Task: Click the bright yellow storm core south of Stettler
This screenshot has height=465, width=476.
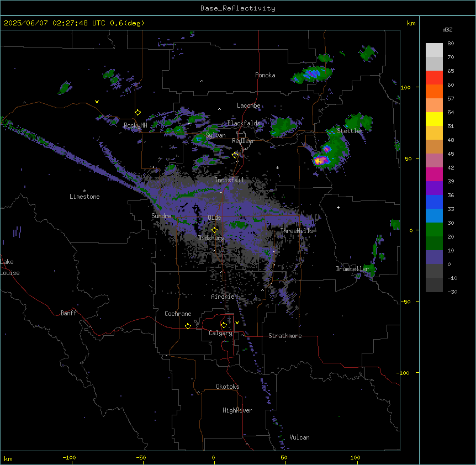Action: pyautogui.click(x=318, y=161)
